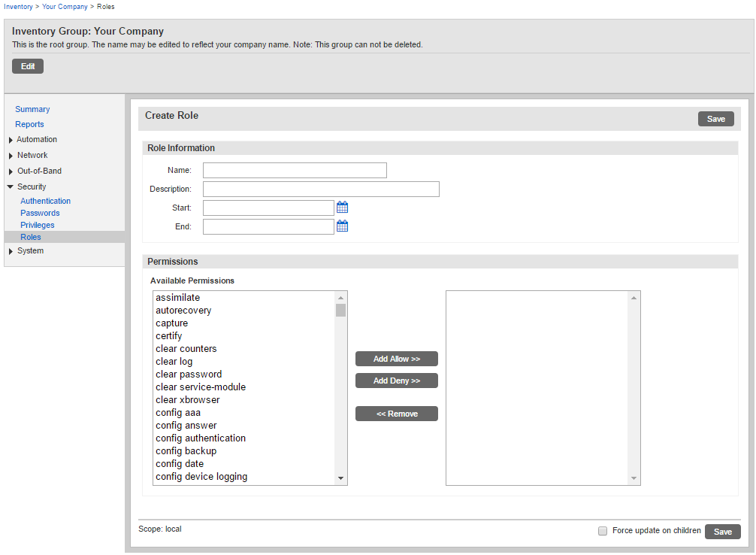Open the Start date calendar picker
The width and height of the screenshot is (756, 555).
342,207
